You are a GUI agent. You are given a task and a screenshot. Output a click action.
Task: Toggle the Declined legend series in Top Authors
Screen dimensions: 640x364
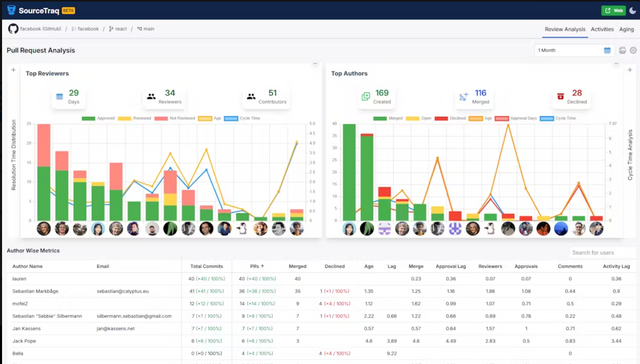pyautogui.click(x=450, y=118)
